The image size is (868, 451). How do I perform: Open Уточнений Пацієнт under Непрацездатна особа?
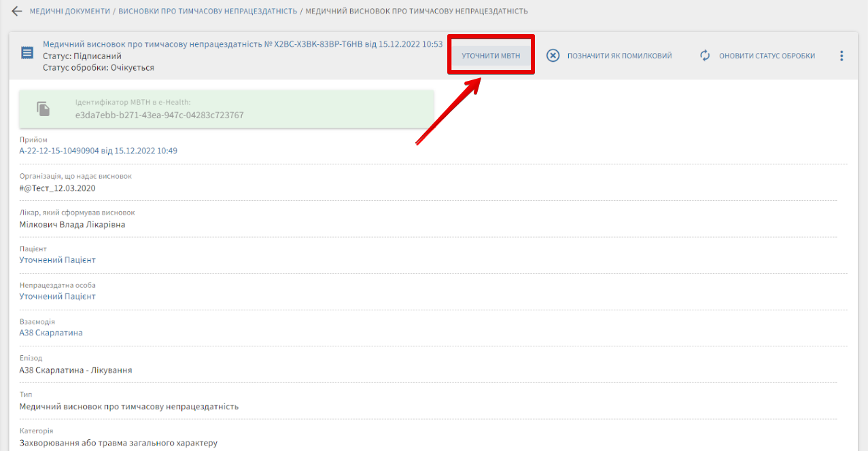[x=57, y=297]
